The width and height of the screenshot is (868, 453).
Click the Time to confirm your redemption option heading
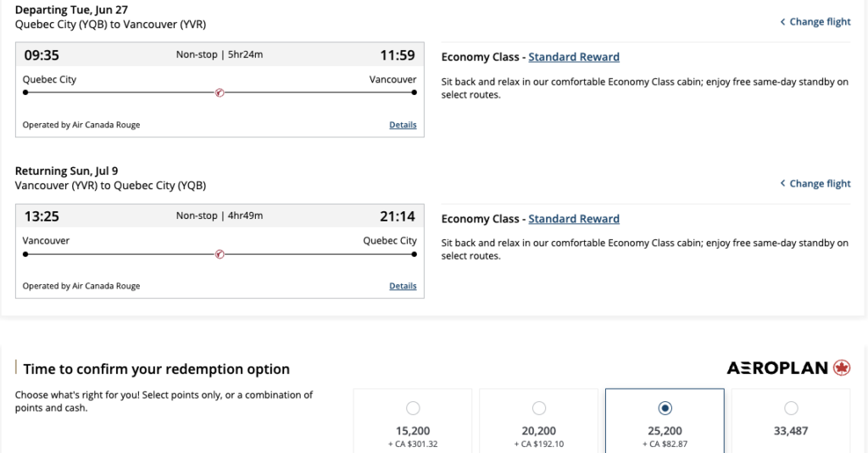click(x=157, y=369)
